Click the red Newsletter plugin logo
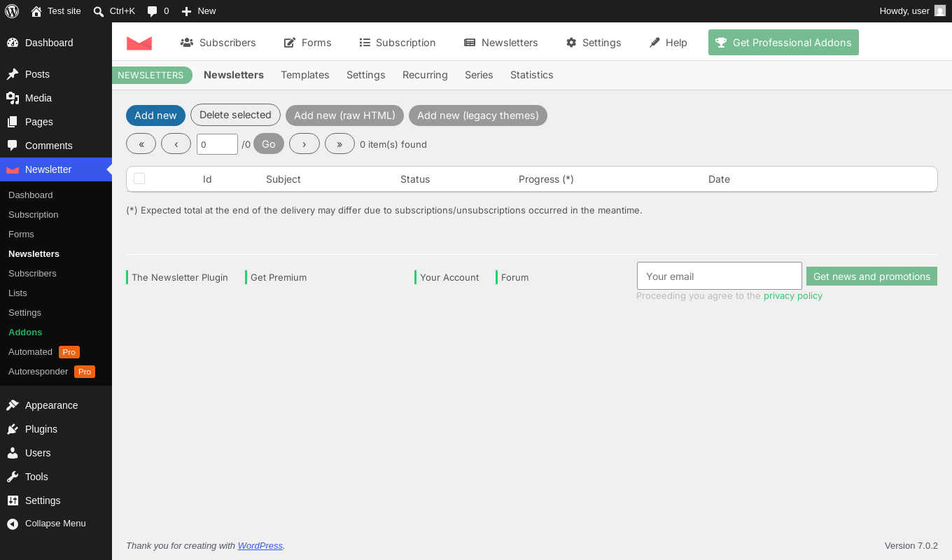Screen dimensions: 952x560 click(139, 43)
